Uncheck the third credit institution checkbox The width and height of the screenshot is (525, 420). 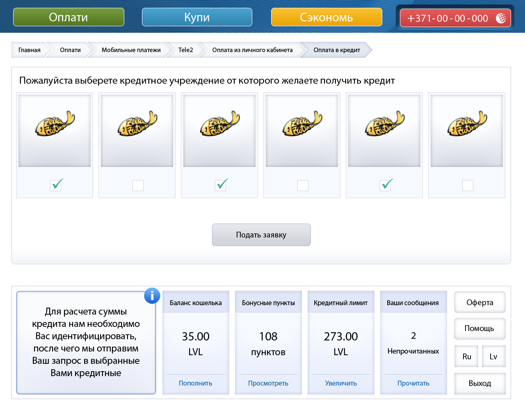point(221,185)
